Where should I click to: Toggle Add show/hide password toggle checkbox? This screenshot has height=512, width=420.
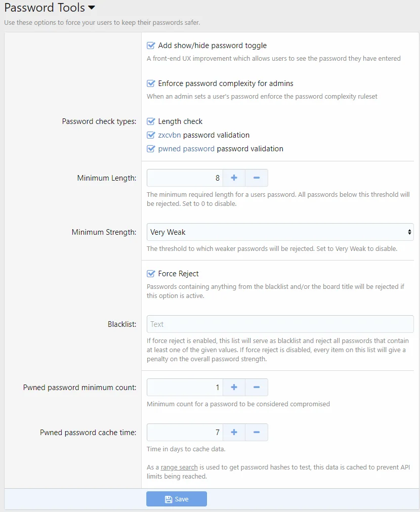click(151, 46)
